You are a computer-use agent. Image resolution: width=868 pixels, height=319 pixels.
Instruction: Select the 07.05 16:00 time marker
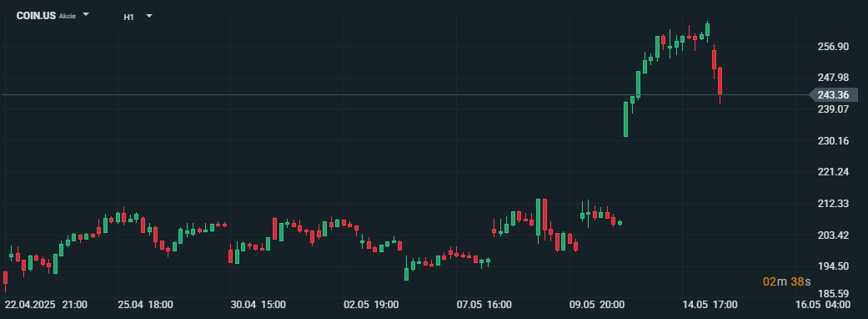point(484,305)
